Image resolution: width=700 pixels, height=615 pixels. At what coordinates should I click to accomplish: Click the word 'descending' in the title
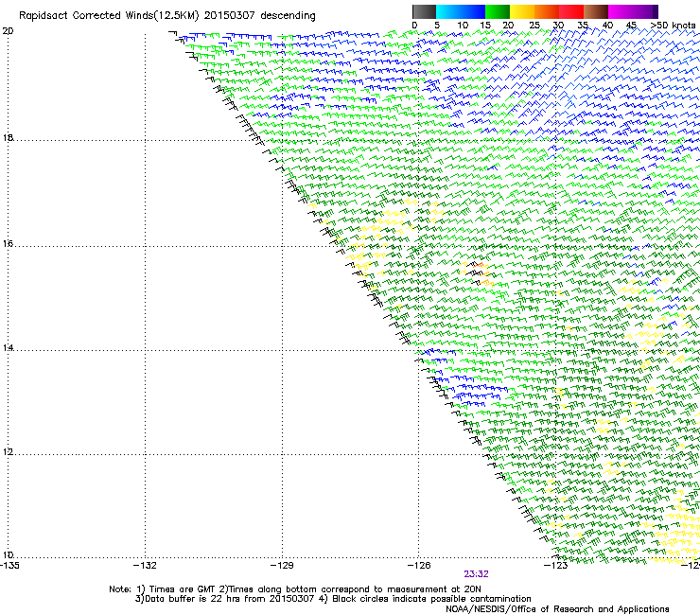point(288,16)
